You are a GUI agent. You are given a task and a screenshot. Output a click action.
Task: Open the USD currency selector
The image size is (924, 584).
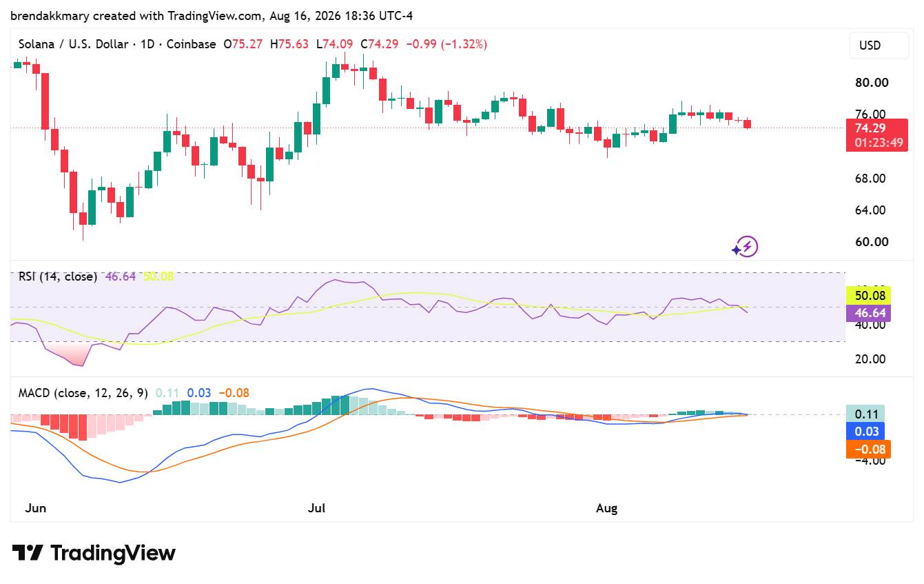point(870,46)
